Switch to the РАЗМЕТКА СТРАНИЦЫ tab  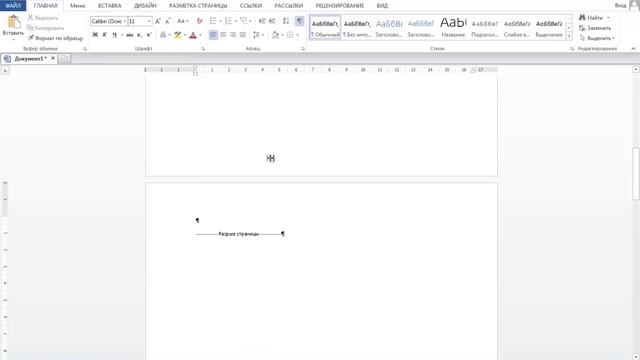(x=198, y=6)
